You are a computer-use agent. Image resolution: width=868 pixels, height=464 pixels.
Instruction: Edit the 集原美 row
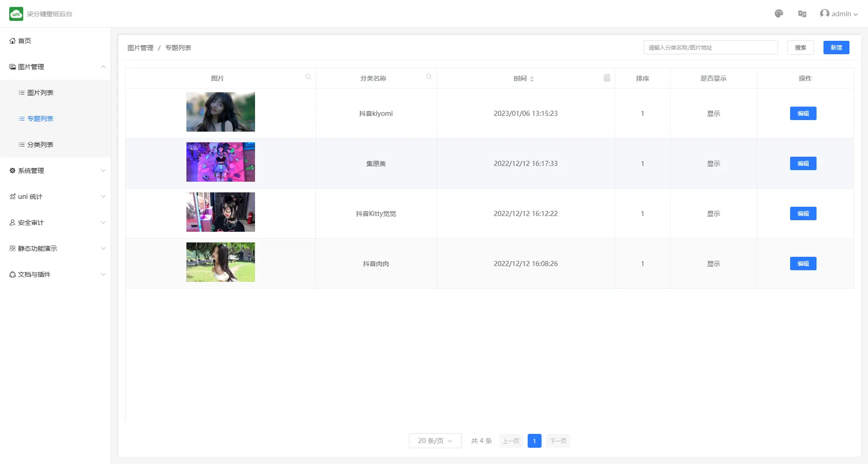point(803,164)
